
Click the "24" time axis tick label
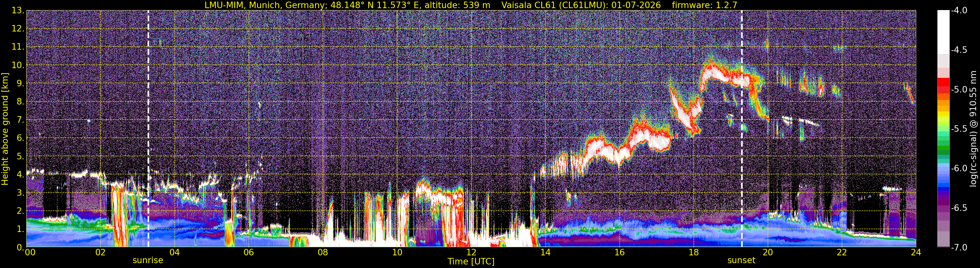pos(916,253)
